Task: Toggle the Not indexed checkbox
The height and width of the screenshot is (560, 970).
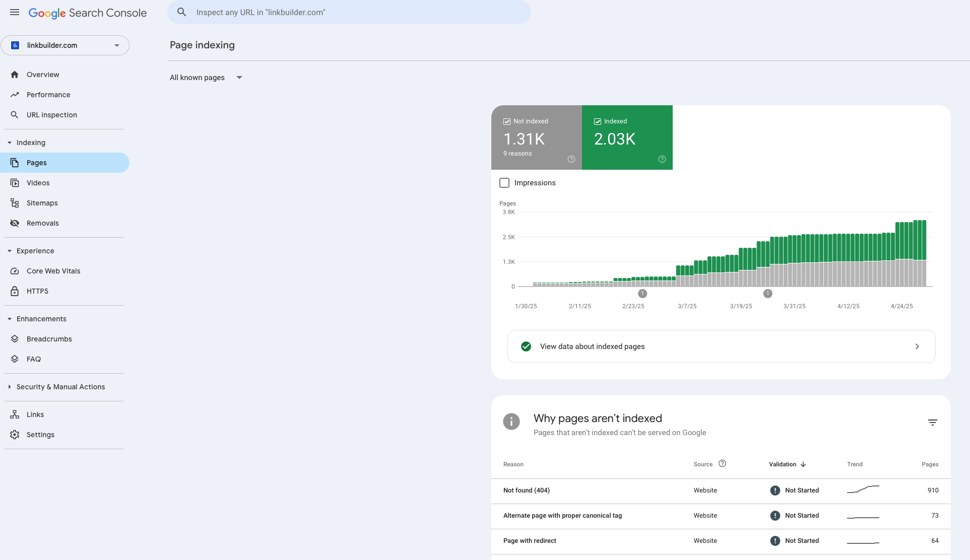Action: click(507, 121)
